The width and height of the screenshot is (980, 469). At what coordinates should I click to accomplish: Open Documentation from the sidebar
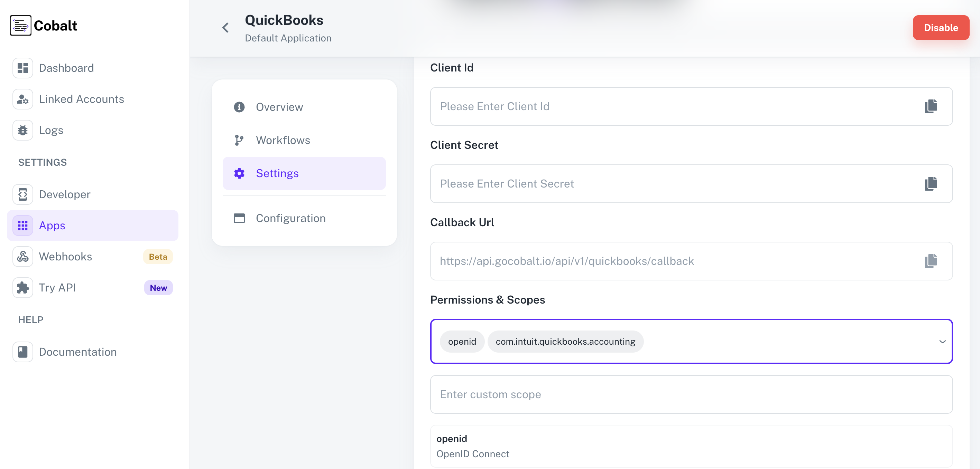(x=77, y=352)
